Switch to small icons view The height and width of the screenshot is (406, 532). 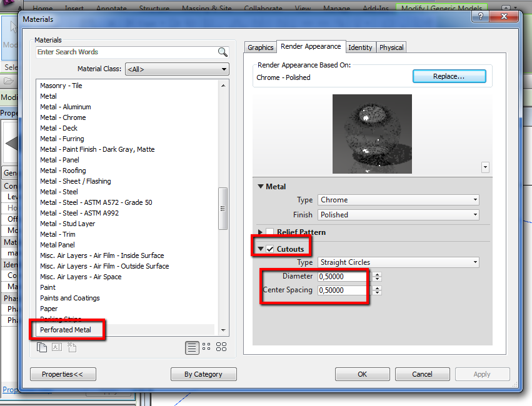pyautogui.click(x=206, y=347)
